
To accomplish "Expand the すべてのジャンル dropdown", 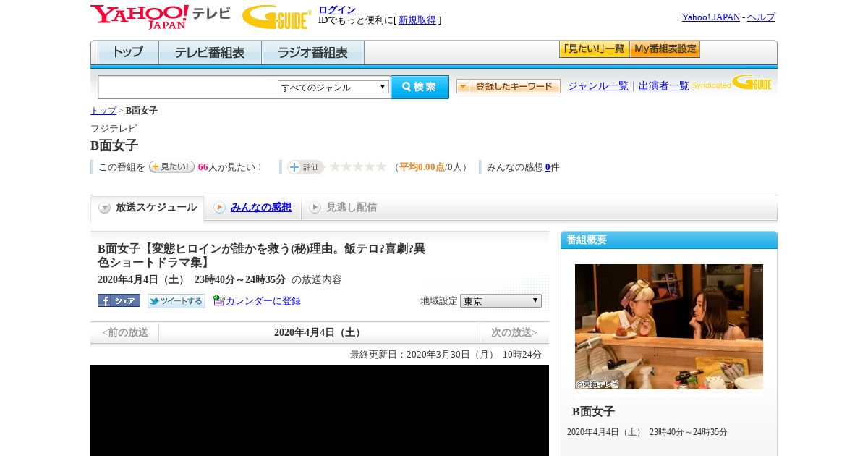I will click(333, 87).
